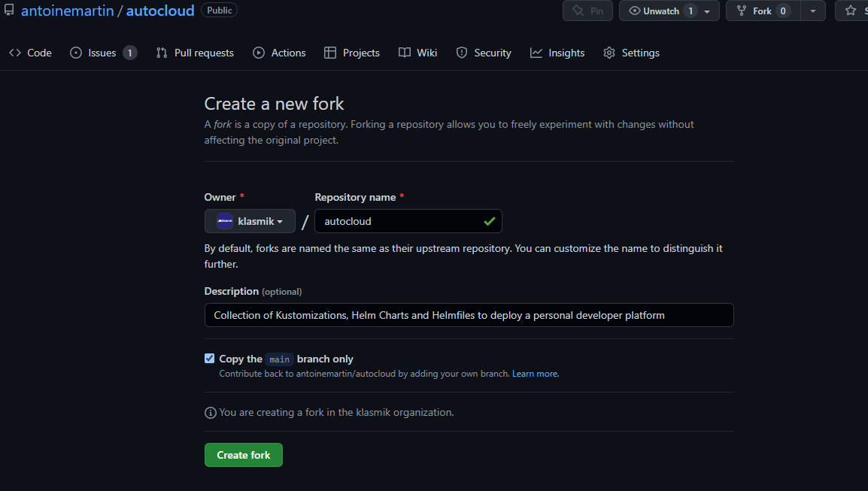This screenshot has width=868, height=491.
Task: Click the Description input field
Action: (469, 315)
